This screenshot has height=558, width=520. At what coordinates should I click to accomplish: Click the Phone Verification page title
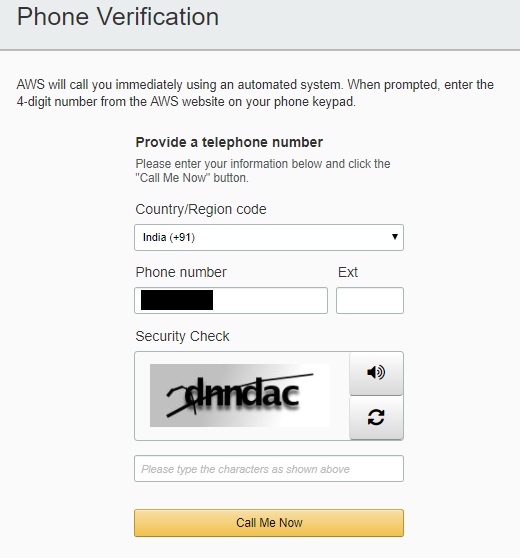[x=118, y=17]
